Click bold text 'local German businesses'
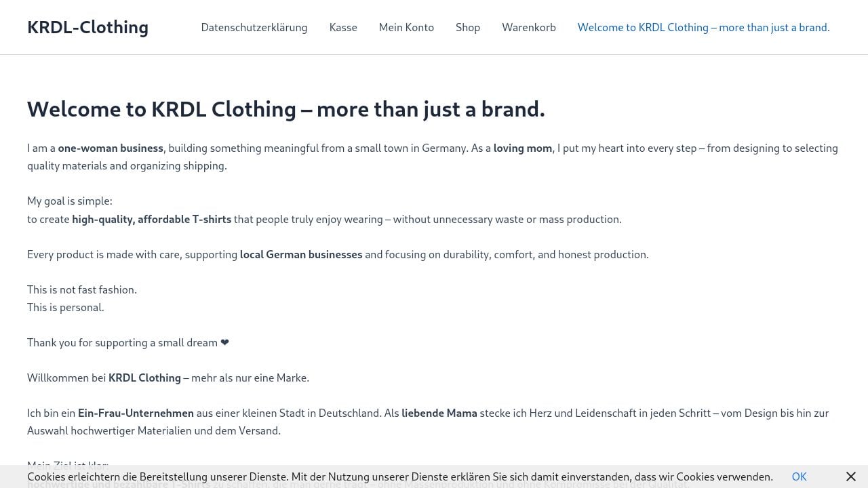The height and width of the screenshot is (488, 868). (x=301, y=254)
